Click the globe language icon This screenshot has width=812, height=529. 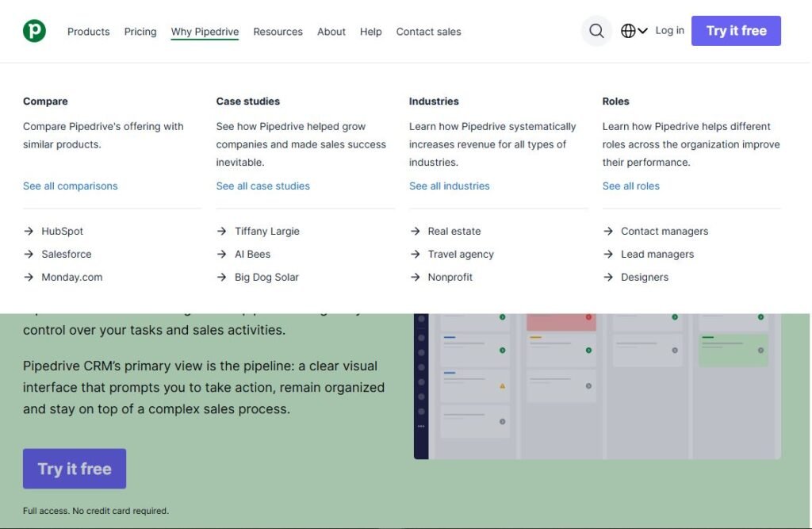coord(627,30)
